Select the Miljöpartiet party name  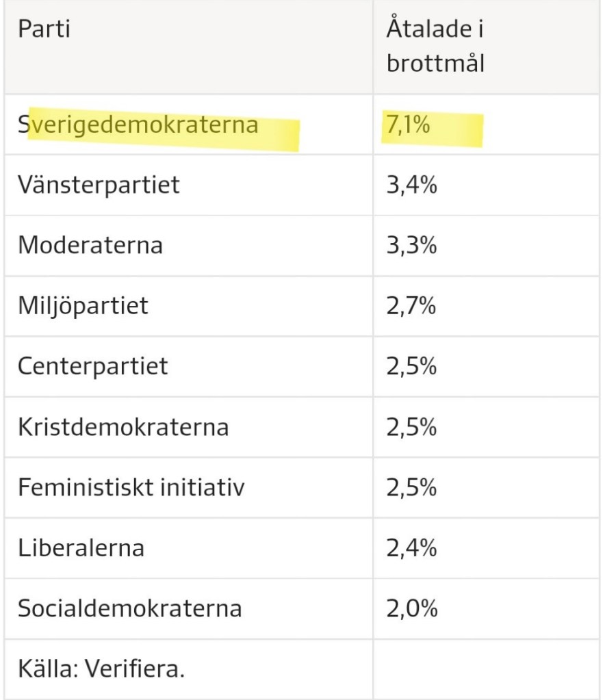(83, 305)
